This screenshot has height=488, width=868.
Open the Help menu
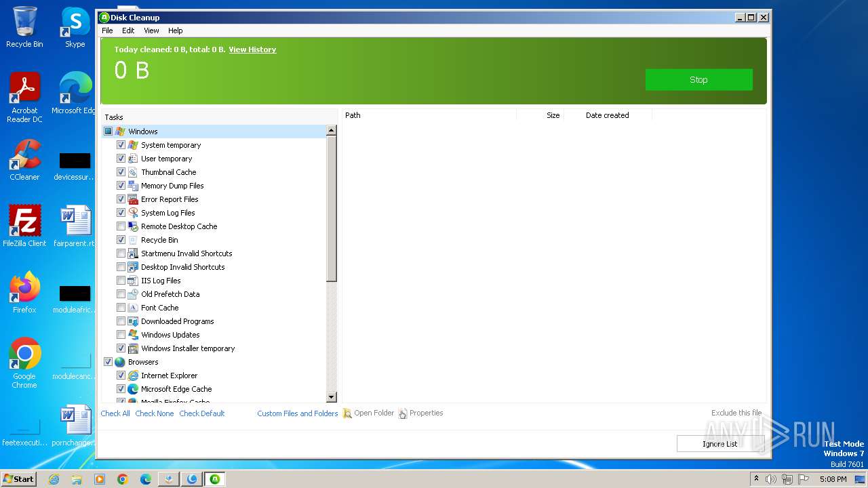click(x=176, y=30)
